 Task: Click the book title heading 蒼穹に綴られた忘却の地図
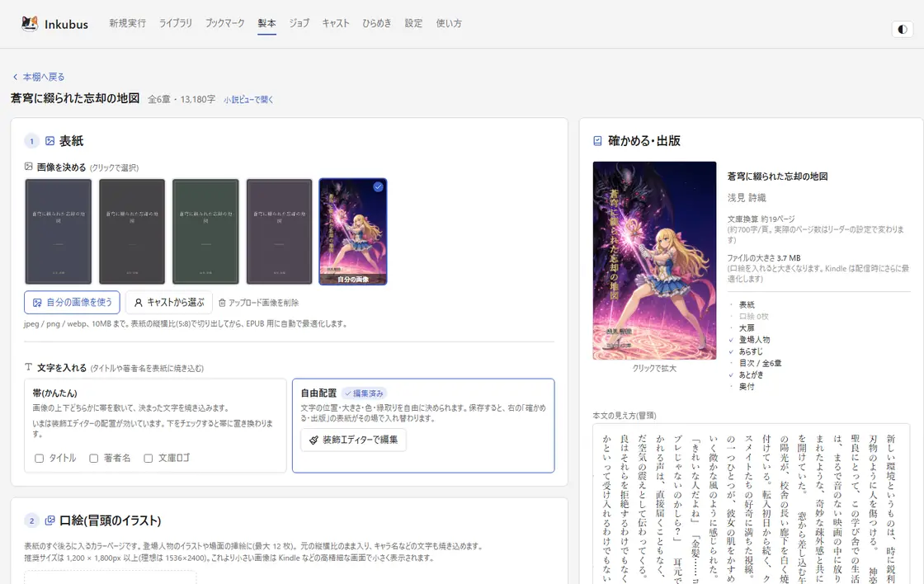(75, 98)
